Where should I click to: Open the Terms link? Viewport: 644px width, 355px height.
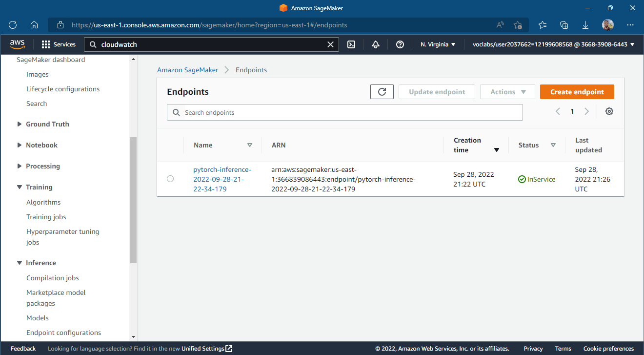pyautogui.click(x=563, y=349)
